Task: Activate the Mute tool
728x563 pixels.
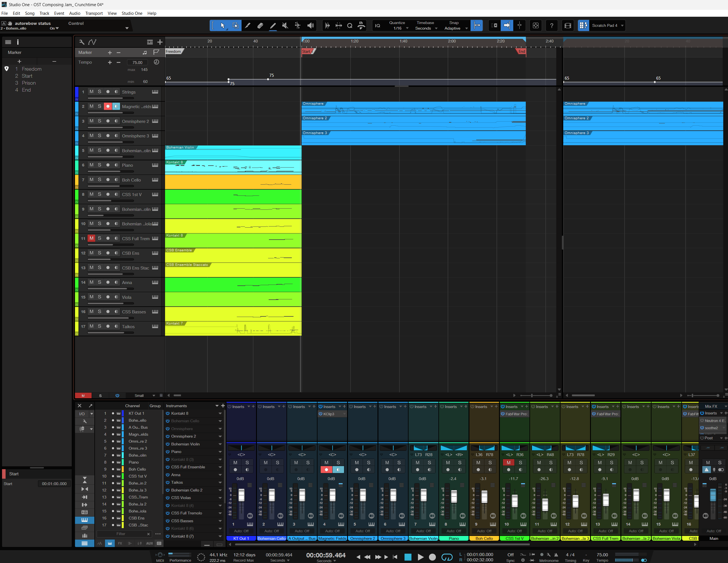Action: click(285, 25)
